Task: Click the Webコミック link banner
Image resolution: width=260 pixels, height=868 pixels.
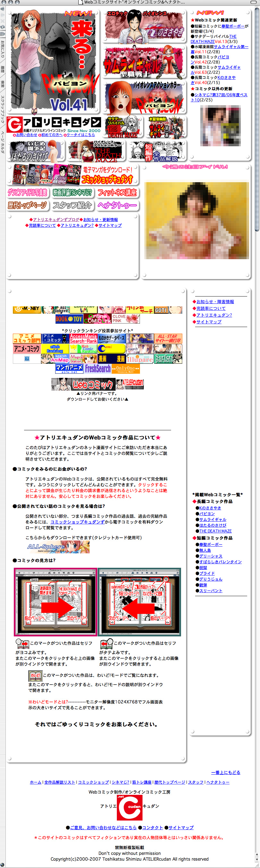Action: click(83, 384)
